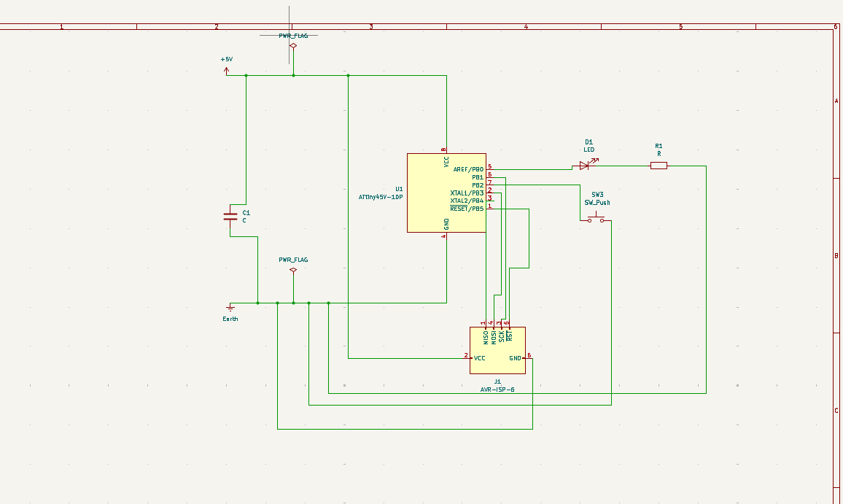Click the GND pin label on J1 connector
The height and width of the screenshot is (504, 843).
pyautogui.click(x=516, y=358)
